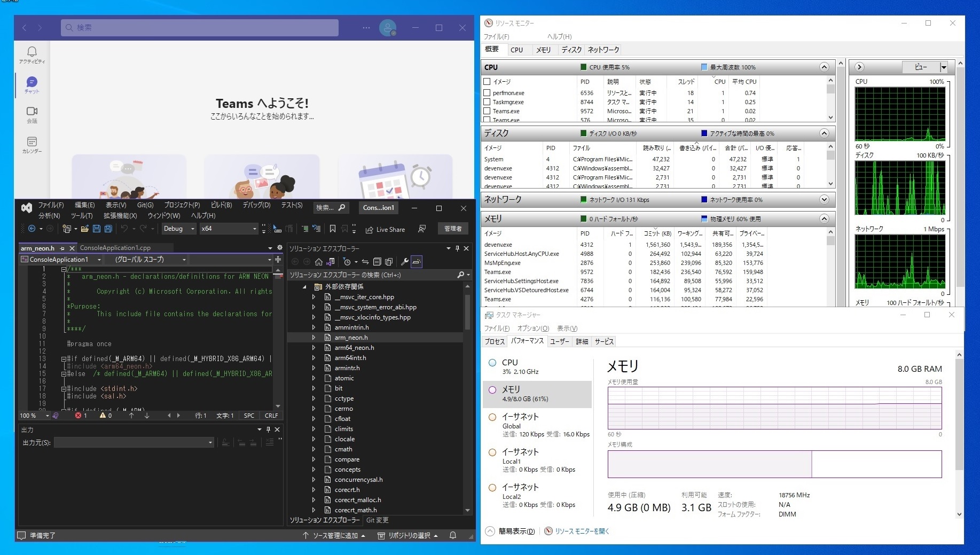Select Ethernet Local1 in Task Manager
Image resolution: width=980 pixels, height=555 pixels.
(537, 460)
